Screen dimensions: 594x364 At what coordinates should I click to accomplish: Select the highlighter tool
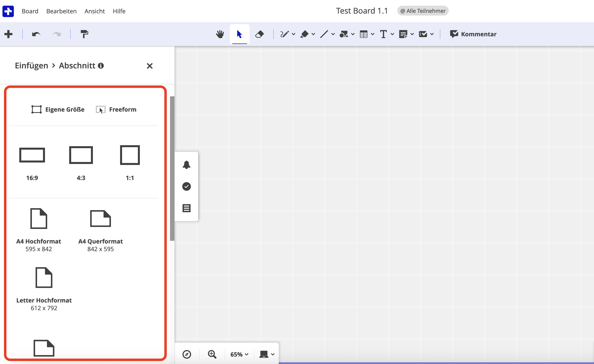coord(304,34)
